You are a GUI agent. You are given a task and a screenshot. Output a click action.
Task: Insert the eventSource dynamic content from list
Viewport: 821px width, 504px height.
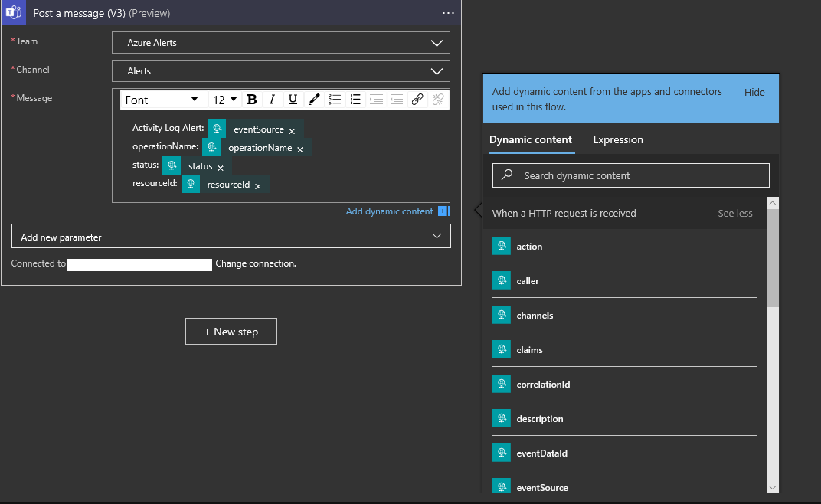(x=625, y=487)
